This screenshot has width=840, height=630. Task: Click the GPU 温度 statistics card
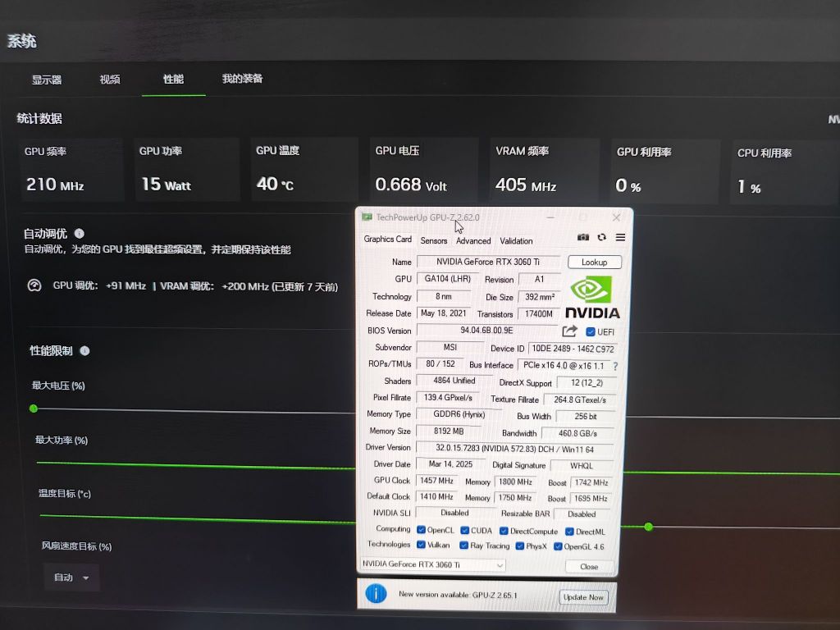pos(302,169)
